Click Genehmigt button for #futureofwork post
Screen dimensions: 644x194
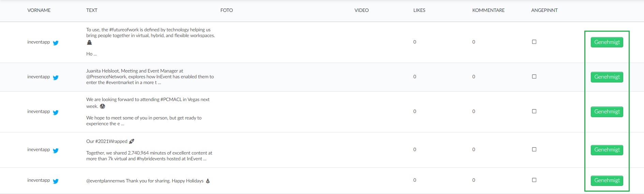click(607, 42)
